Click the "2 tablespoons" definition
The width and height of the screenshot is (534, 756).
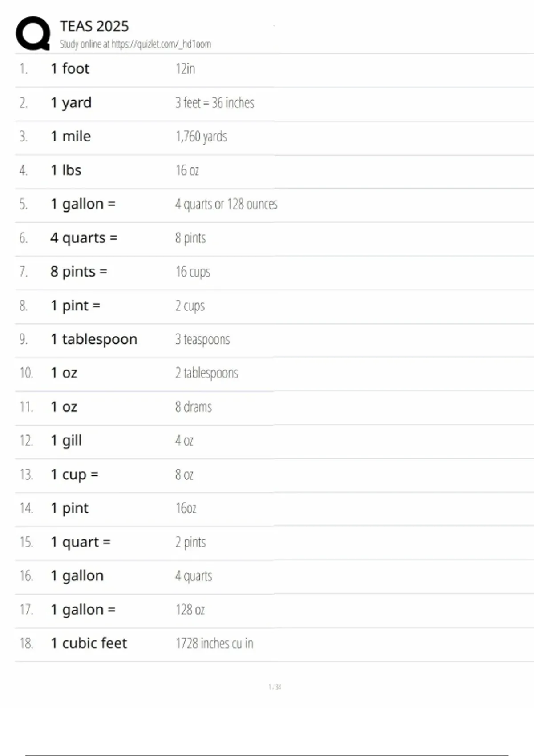click(206, 373)
